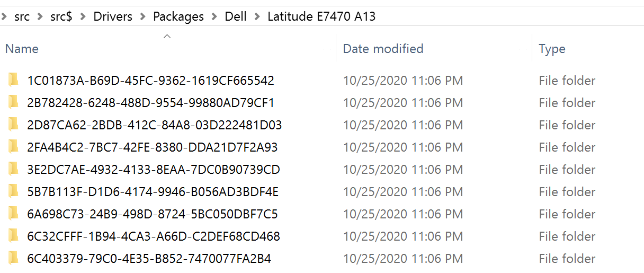Click folder icon of 5B7B113F-D1D6-4174-9946-B056AD3BDF4E
This screenshot has width=644, height=273.
pyautogui.click(x=13, y=192)
